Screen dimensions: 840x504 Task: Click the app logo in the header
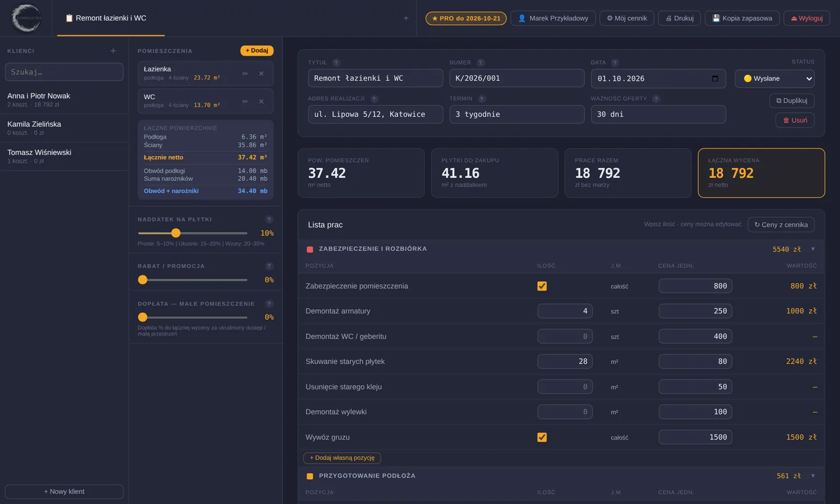(x=26, y=18)
